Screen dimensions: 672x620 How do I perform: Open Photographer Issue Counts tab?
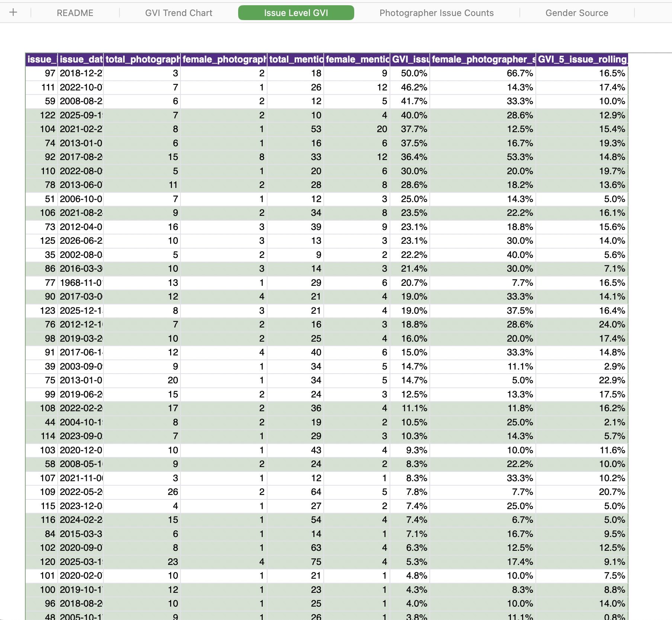coord(436,13)
